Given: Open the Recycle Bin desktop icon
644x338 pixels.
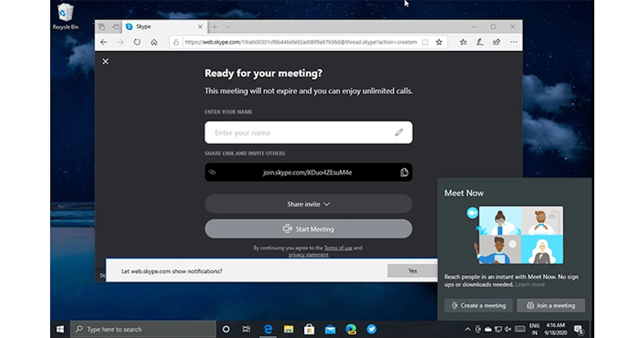Looking at the screenshot, I should coord(65,17).
